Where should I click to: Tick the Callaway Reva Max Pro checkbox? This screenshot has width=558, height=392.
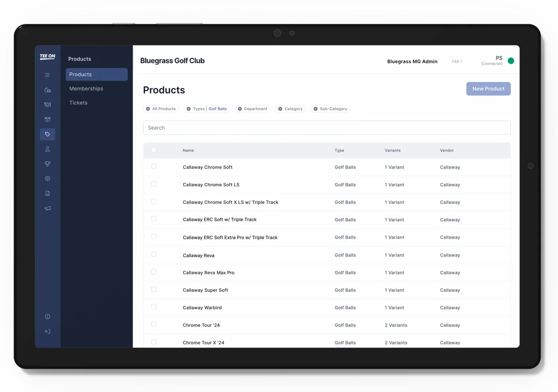(x=153, y=271)
